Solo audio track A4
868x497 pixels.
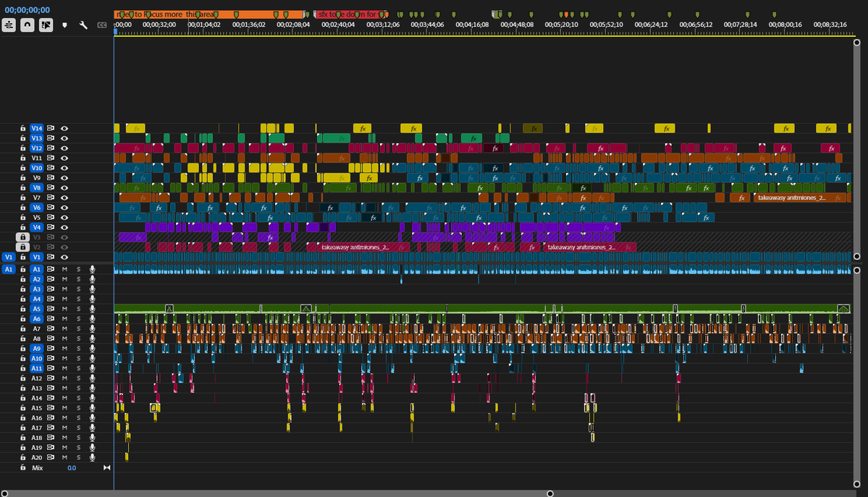(79, 299)
